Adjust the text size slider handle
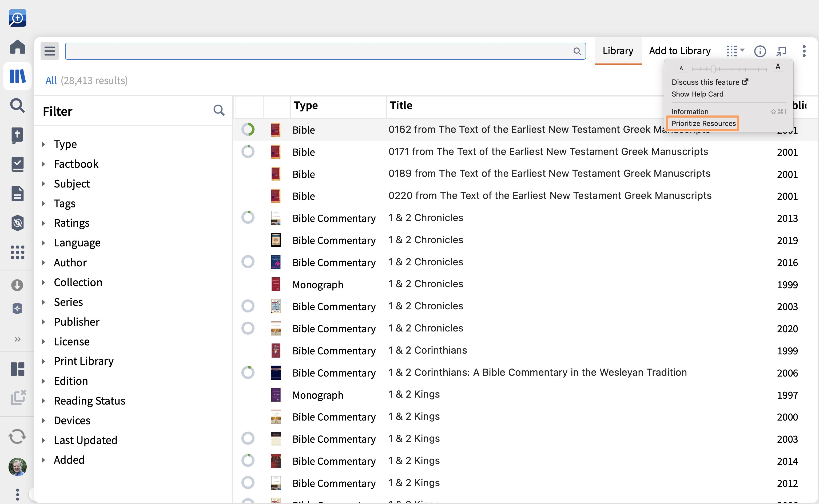This screenshot has width=819, height=504. (x=713, y=69)
